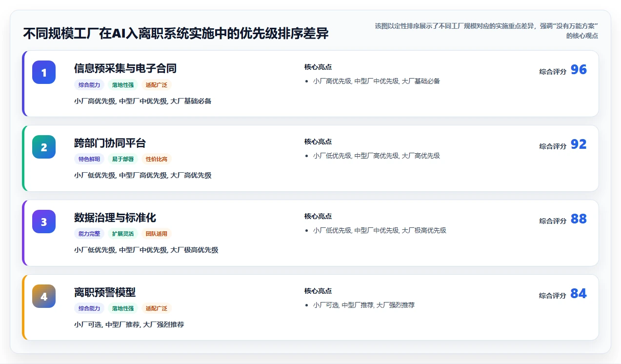Click 核心亮点 heading in 信息预采集与电子合同 card

click(x=318, y=67)
